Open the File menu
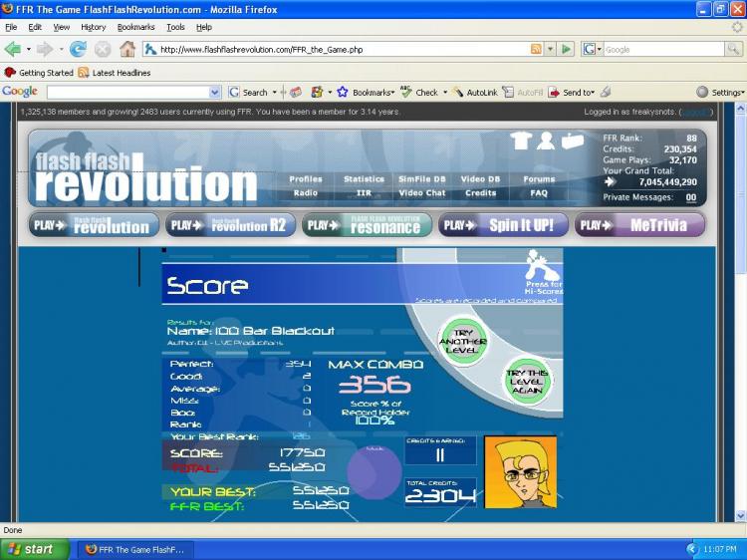The width and height of the screenshot is (747, 560). (11, 27)
